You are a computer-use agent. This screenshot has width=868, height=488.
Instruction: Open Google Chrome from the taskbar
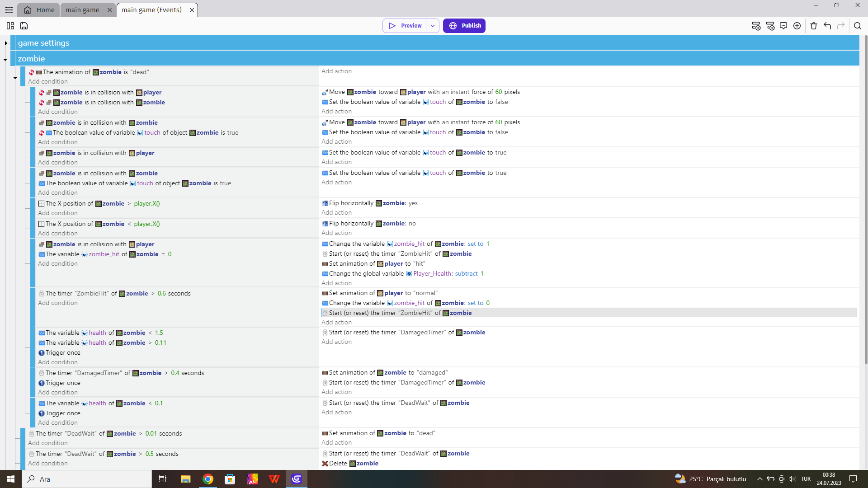click(x=208, y=479)
